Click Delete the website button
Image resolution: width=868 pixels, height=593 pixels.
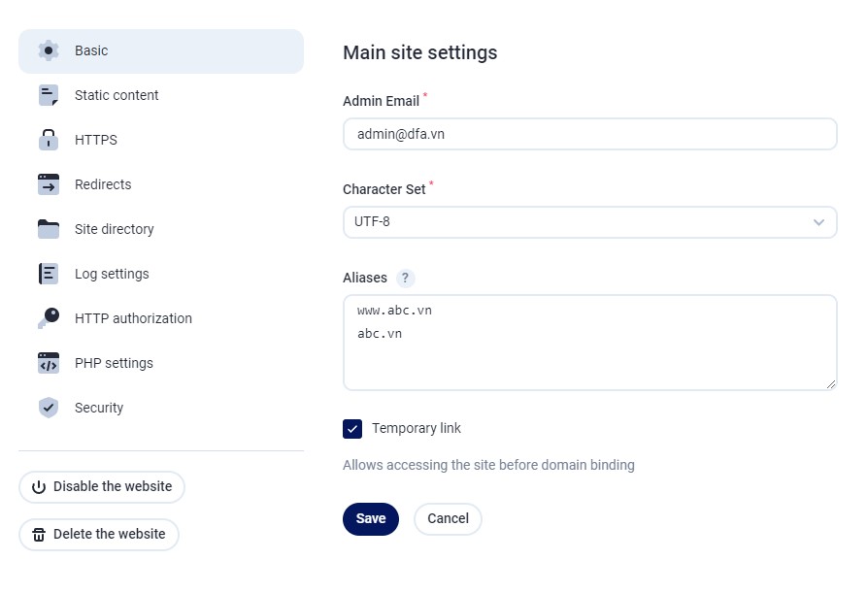pos(99,534)
